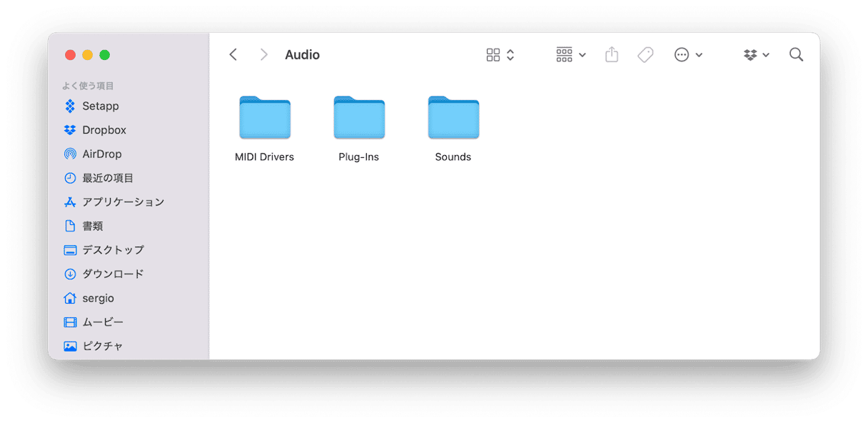Select the MIDI Drivers folder

tap(264, 118)
